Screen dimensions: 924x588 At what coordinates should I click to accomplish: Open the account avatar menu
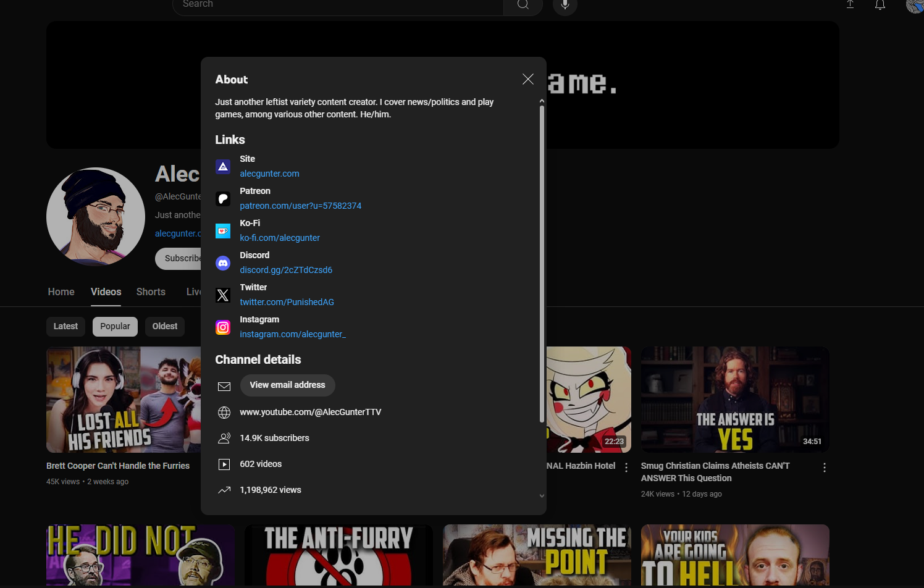tap(915, 5)
